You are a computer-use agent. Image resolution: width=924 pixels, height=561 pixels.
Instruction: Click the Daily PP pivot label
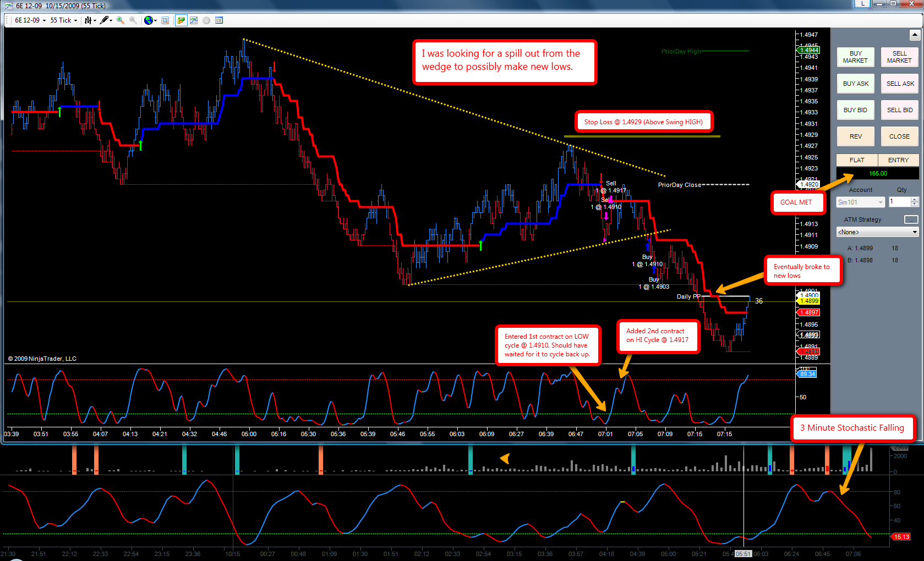pyautogui.click(x=688, y=296)
